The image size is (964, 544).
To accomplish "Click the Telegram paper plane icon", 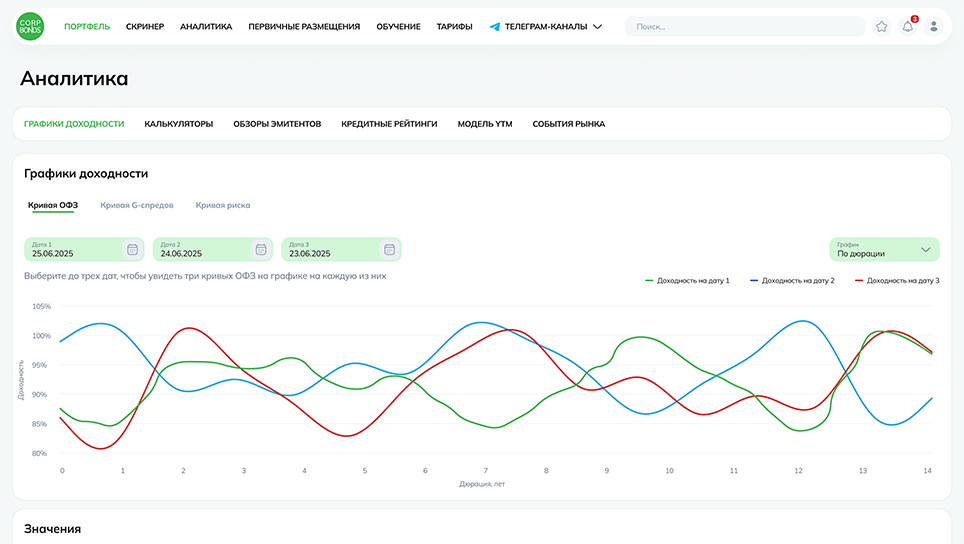I will coord(495,27).
